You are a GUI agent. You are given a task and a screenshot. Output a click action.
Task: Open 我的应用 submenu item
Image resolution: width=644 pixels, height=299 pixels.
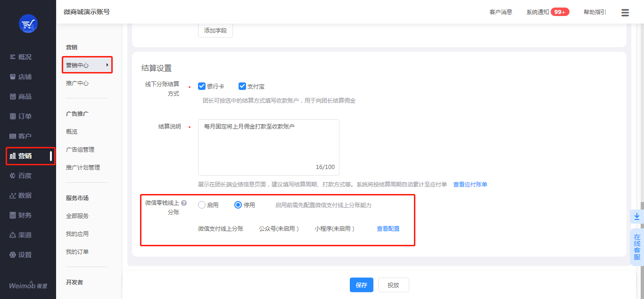point(77,234)
